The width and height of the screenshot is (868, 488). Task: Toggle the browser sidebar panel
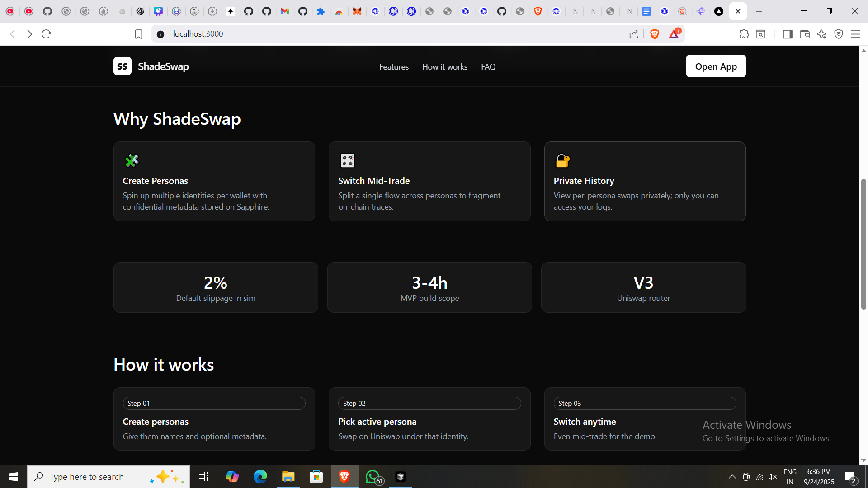click(788, 34)
